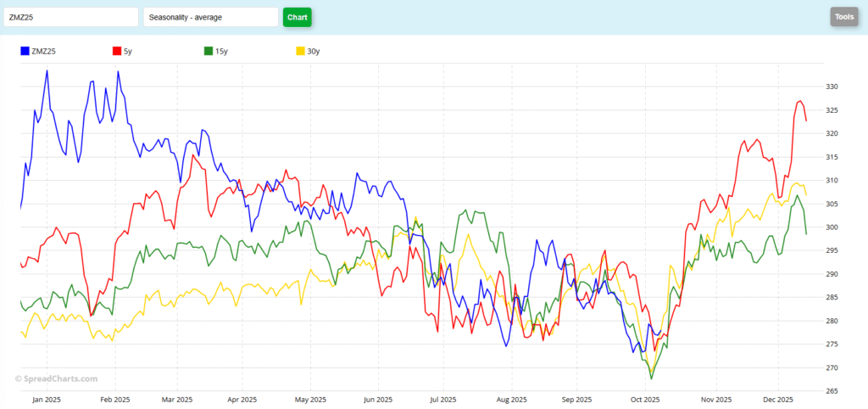The image size is (868, 409).
Task: Click the blue ZMZ25 legend swatch
Action: [25, 51]
